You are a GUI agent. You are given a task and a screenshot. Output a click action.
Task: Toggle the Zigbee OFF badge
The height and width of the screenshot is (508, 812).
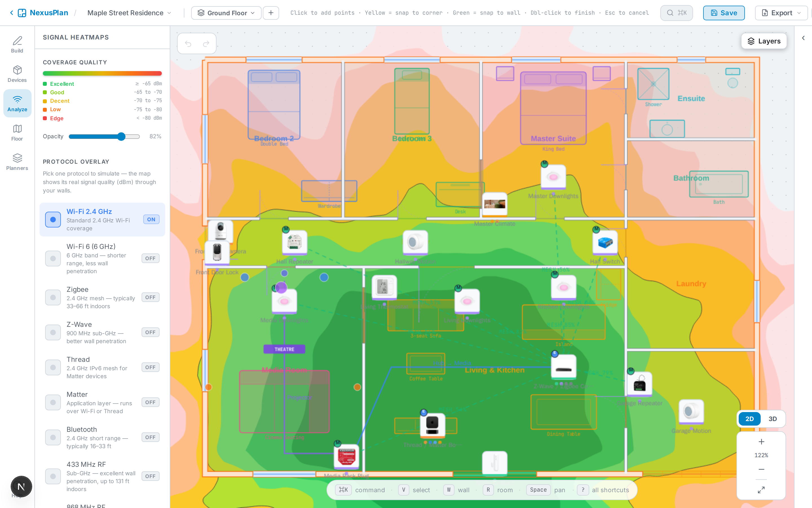(150, 297)
